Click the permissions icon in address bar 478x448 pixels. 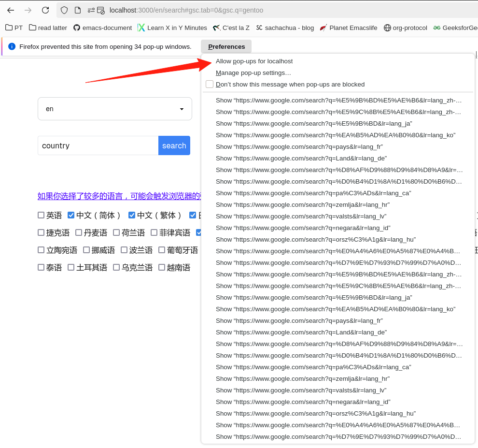point(91,10)
